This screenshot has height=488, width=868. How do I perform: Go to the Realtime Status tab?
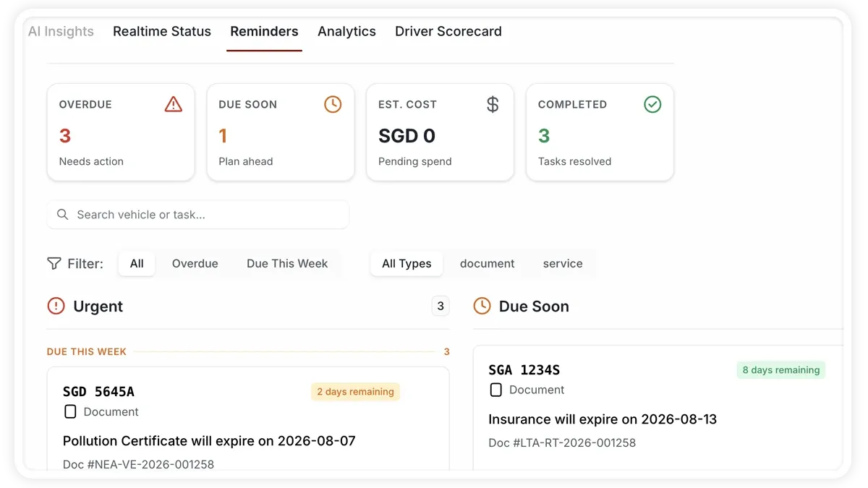coord(162,31)
